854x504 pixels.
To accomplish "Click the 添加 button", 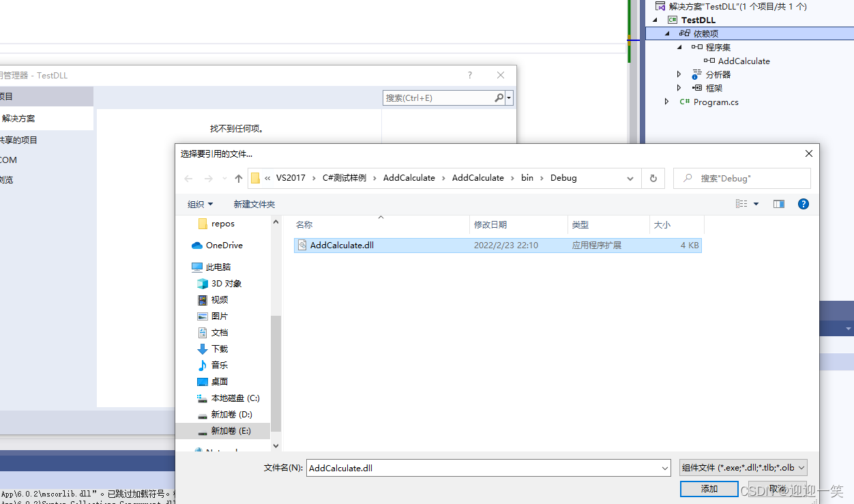I will pos(709,488).
